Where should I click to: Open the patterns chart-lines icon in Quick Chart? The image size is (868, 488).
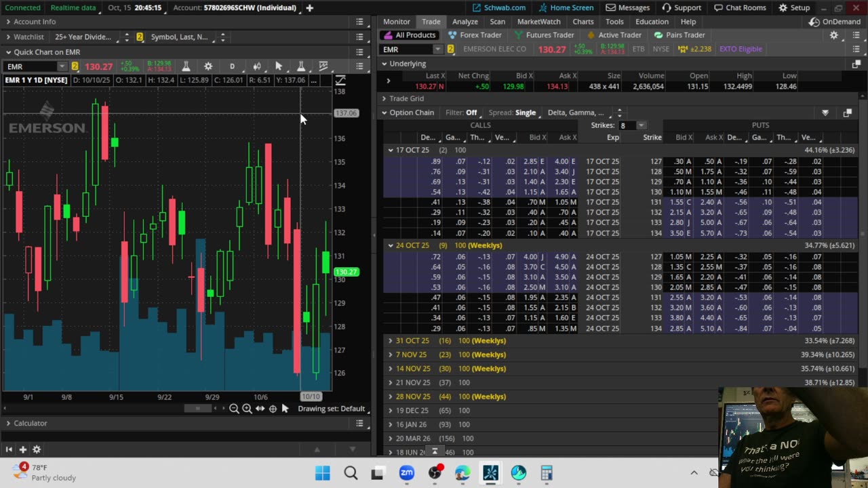click(323, 66)
